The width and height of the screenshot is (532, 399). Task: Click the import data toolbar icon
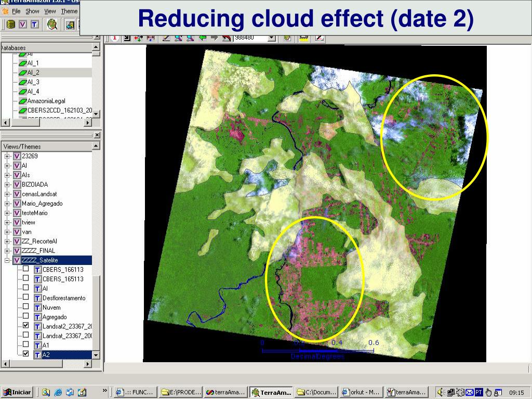pyautogui.click(x=70, y=24)
